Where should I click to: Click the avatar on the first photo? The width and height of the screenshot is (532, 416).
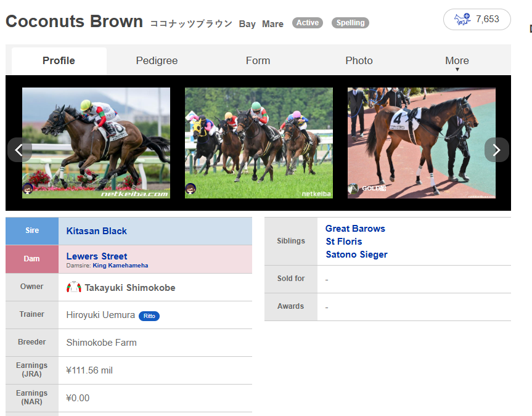[x=28, y=189]
